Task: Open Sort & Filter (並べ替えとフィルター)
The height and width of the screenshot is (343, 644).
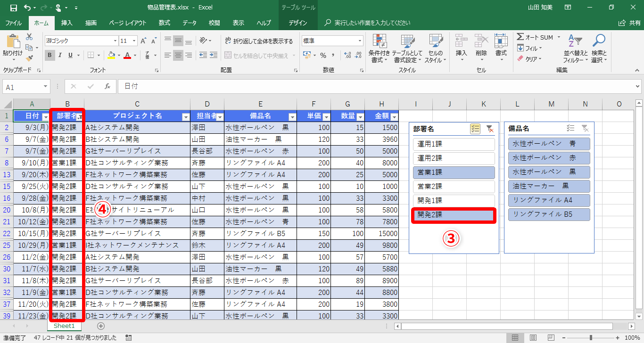Action: point(575,49)
